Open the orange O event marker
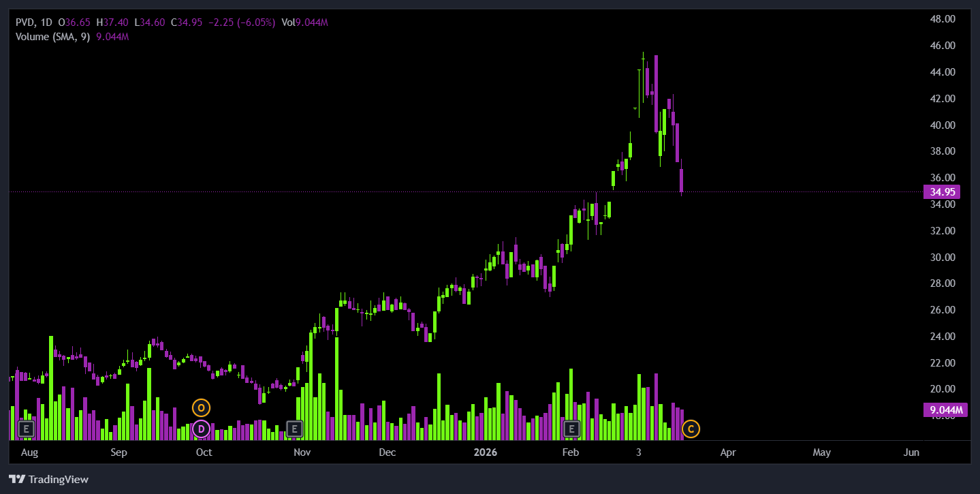The height and width of the screenshot is (494, 980). [x=201, y=408]
